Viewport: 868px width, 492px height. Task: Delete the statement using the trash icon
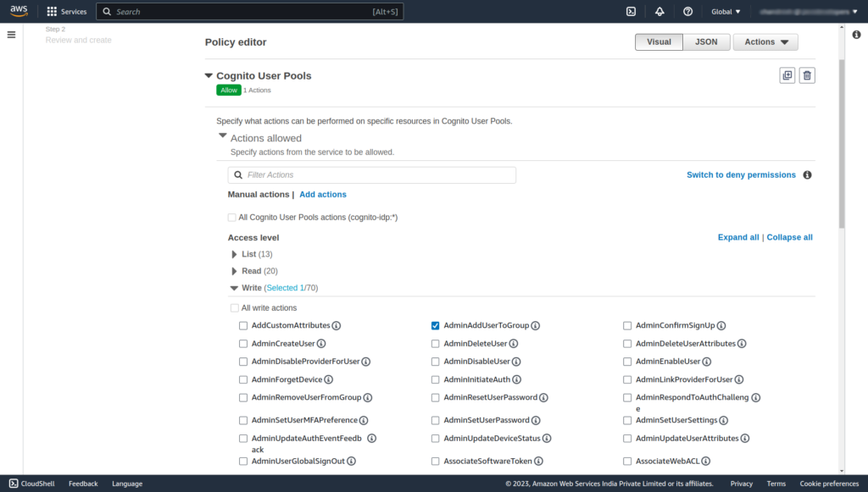(807, 75)
